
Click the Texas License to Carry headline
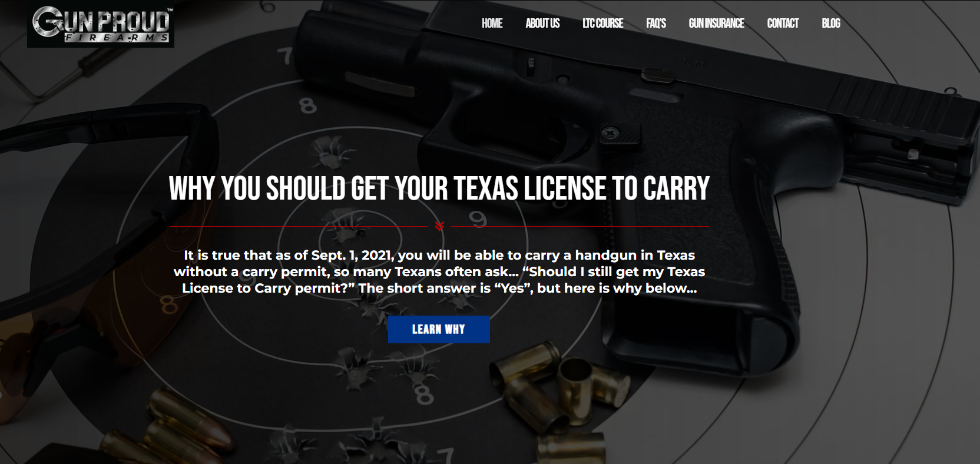(x=439, y=188)
